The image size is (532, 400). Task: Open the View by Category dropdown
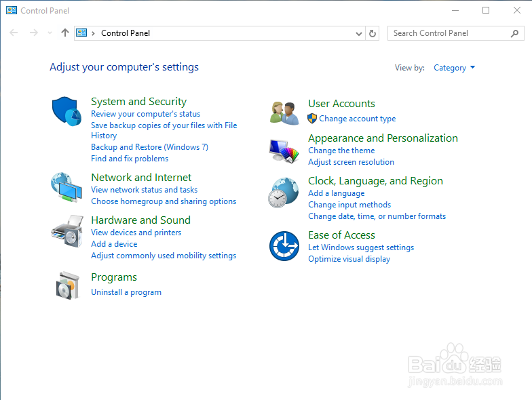(x=455, y=68)
